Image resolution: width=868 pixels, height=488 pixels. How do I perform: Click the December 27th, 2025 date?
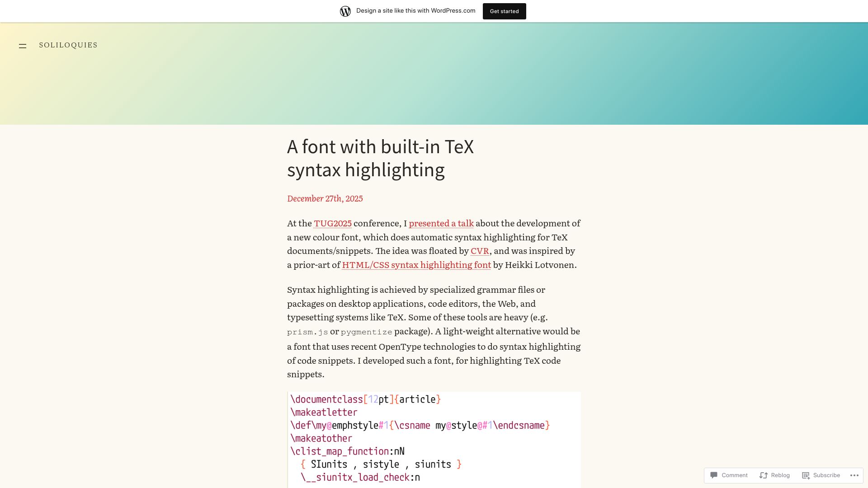coord(325,198)
